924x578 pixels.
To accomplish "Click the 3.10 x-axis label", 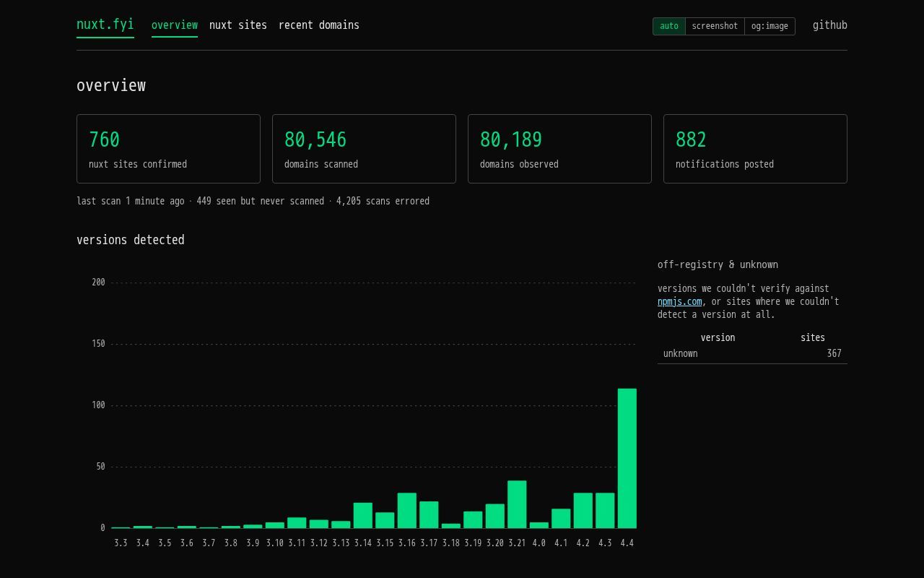I will pos(274,543).
